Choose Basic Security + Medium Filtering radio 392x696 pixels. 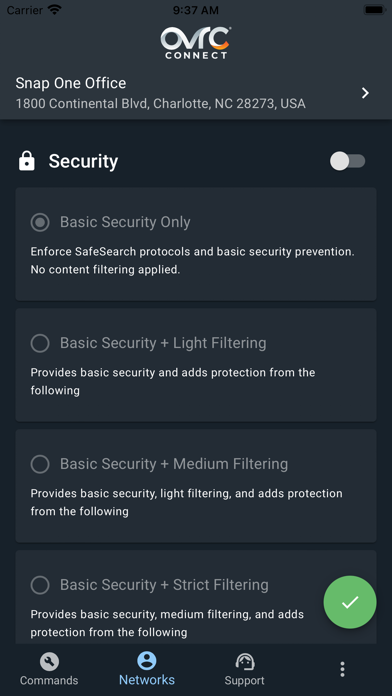coord(40,464)
